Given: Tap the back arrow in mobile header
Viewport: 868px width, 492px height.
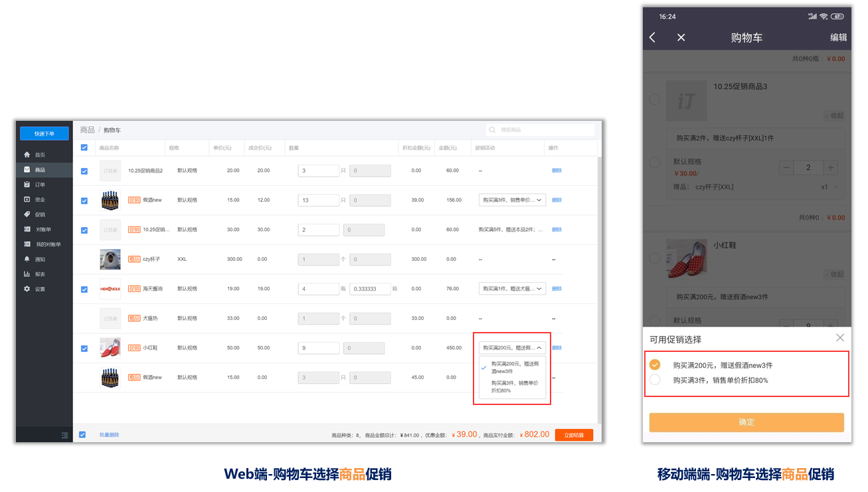Looking at the screenshot, I should pos(653,37).
